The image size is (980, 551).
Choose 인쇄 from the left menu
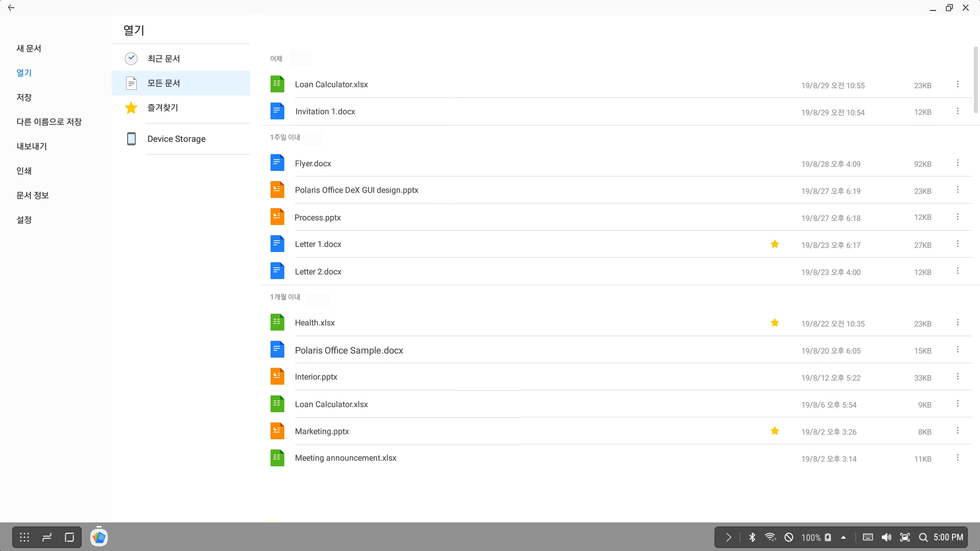tap(24, 171)
